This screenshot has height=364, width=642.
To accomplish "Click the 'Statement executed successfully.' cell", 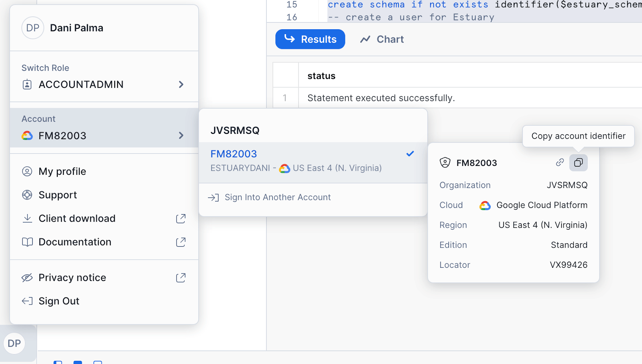I will 381,98.
